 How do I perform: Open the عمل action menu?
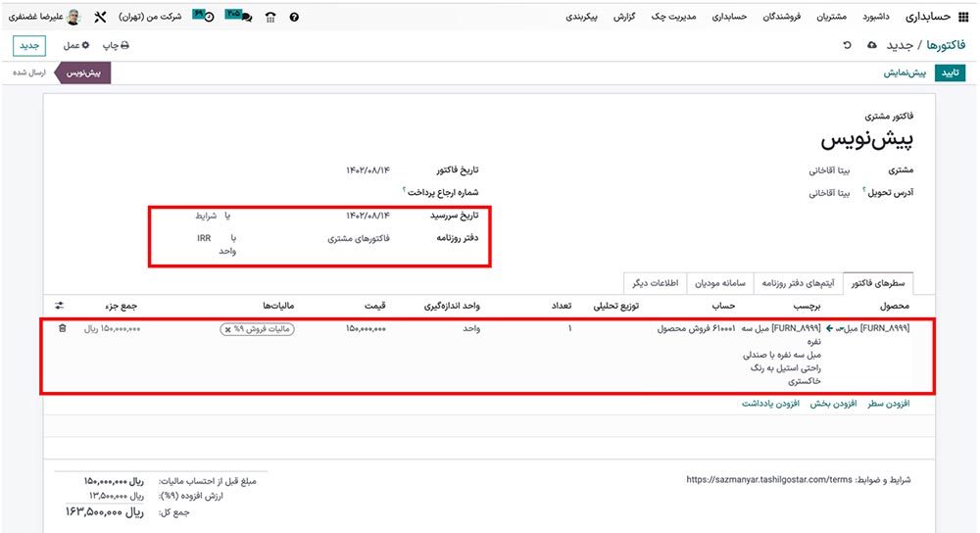pos(76,45)
